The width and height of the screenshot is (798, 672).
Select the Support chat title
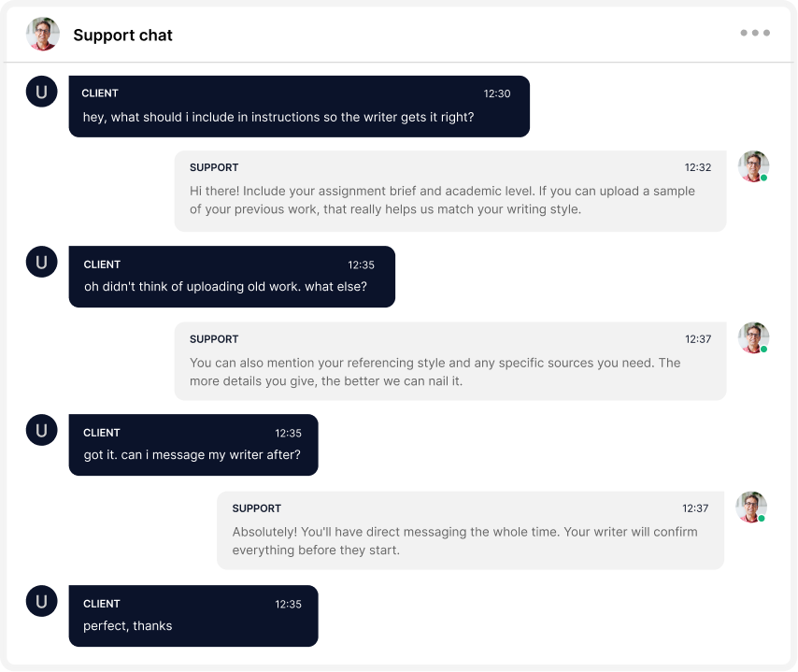point(122,35)
